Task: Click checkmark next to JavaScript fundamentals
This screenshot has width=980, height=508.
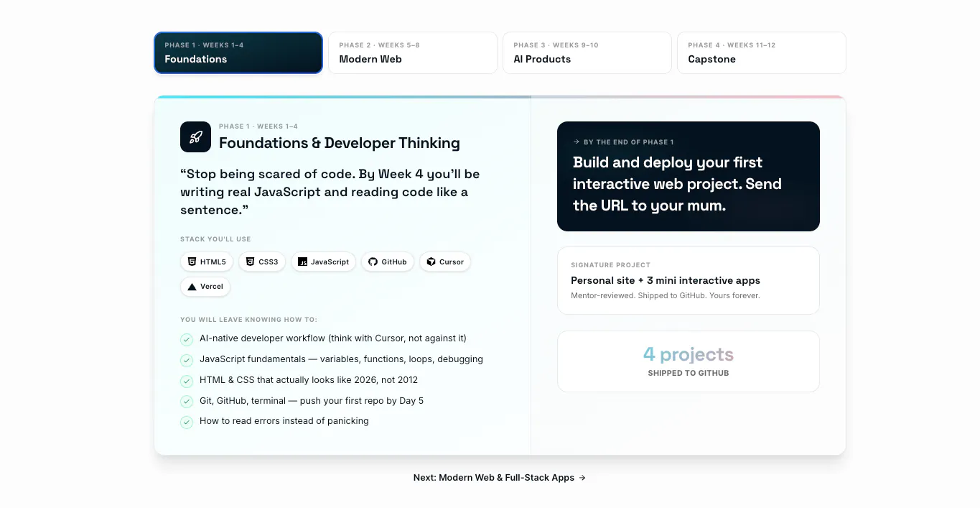Action: tap(187, 360)
